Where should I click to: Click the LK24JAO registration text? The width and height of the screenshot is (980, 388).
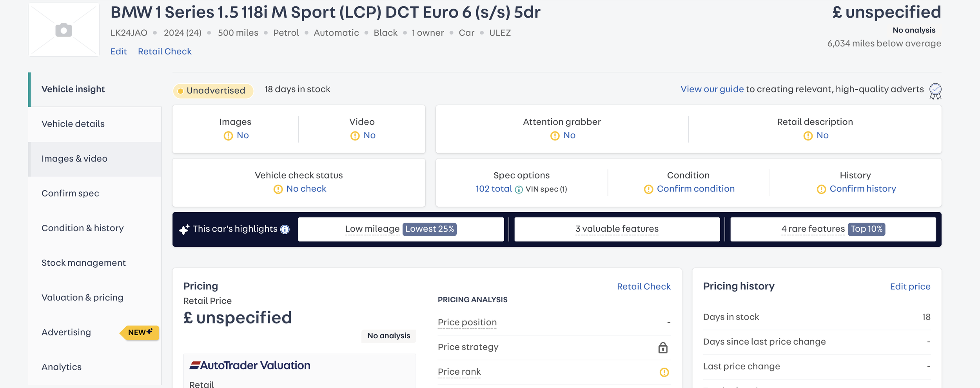click(129, 33)
